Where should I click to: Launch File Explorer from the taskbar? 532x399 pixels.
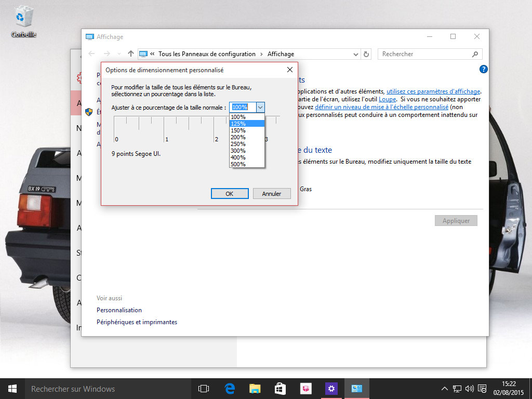[x=255, y=389]
